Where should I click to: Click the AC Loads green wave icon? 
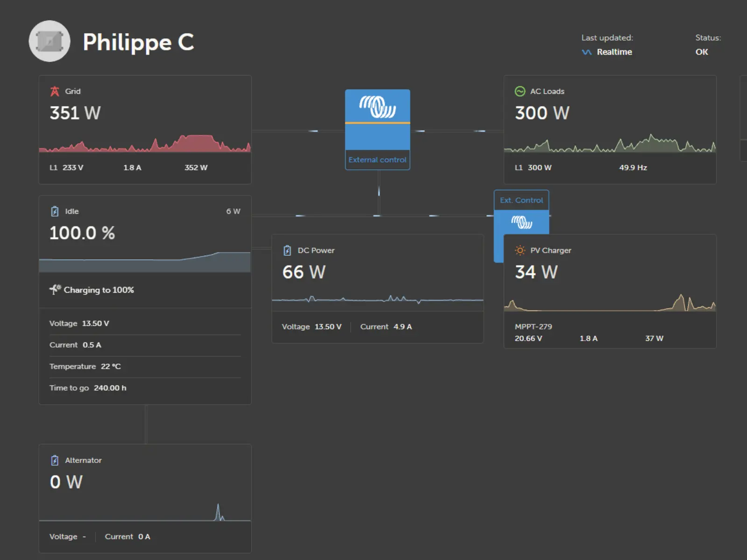click(520, 91)
